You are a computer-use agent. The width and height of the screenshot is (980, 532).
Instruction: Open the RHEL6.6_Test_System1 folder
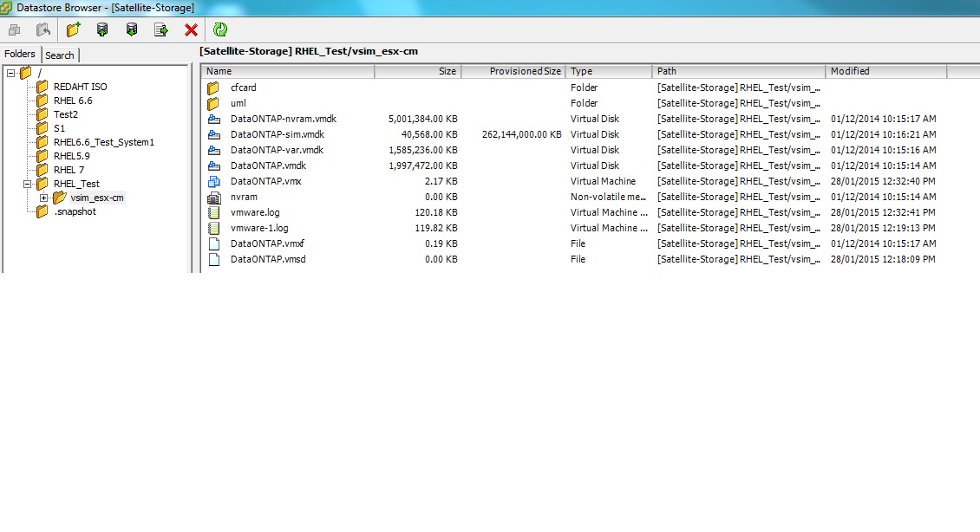[104, 142]
